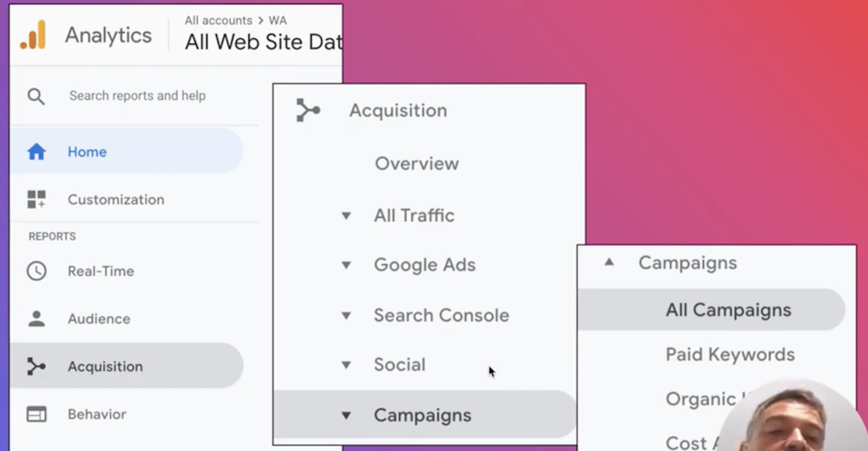The image size is (868, 451).
Task: Click the Acquisition branch icon in sidebar
Action: pos(36,366)
